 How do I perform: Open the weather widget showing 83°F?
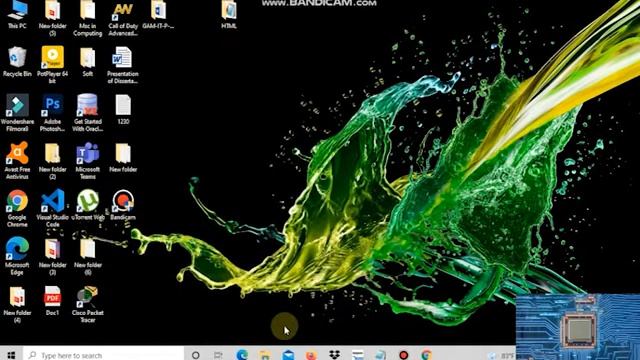pyautogui.click(x=502, y=356)
